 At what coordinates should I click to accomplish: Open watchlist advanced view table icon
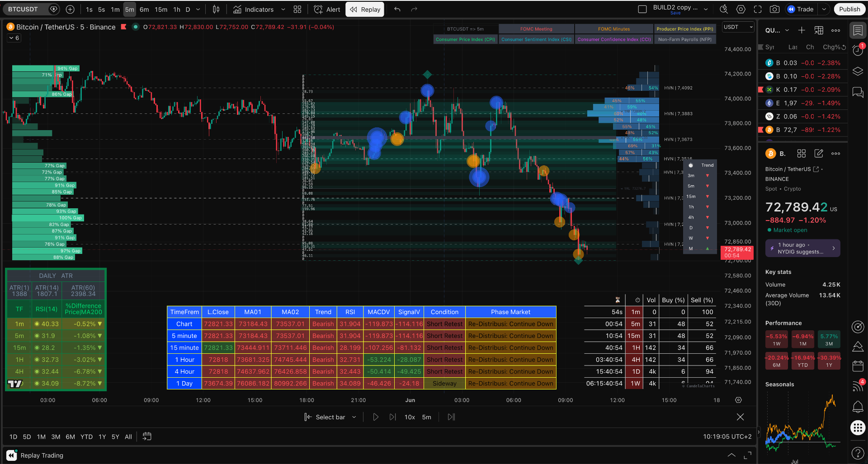(x=819, y=30)
